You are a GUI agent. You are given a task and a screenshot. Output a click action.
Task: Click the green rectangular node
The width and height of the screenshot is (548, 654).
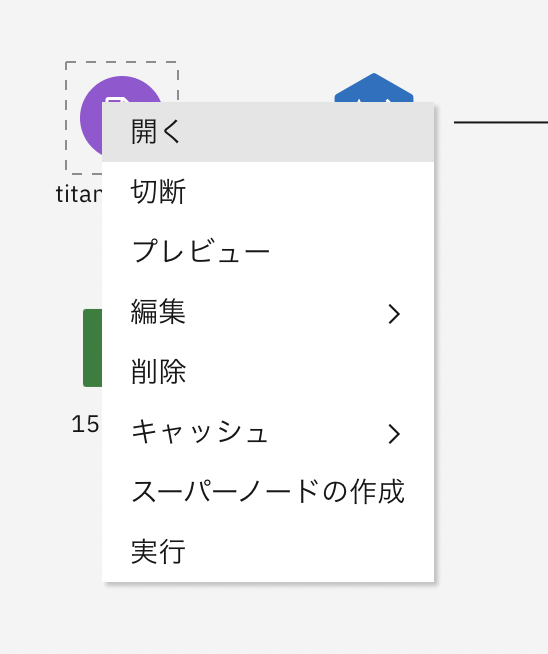(x=93, y=348)
